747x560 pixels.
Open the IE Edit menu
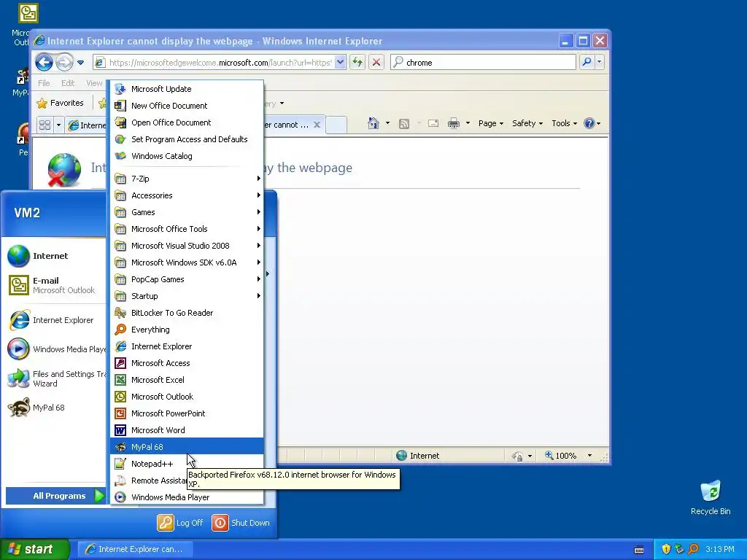point(68,83)
